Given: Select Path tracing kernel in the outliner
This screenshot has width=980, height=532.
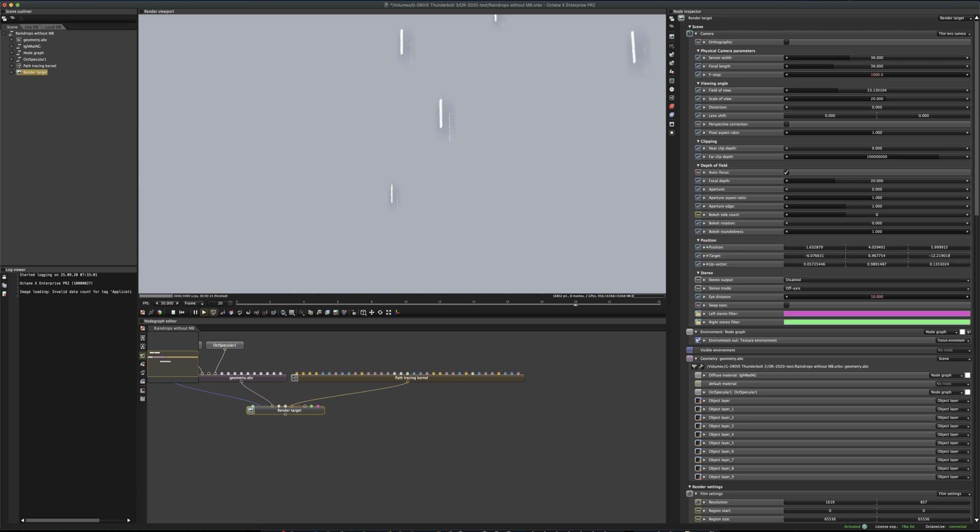Looking at the screenshot, I should 39,66.
